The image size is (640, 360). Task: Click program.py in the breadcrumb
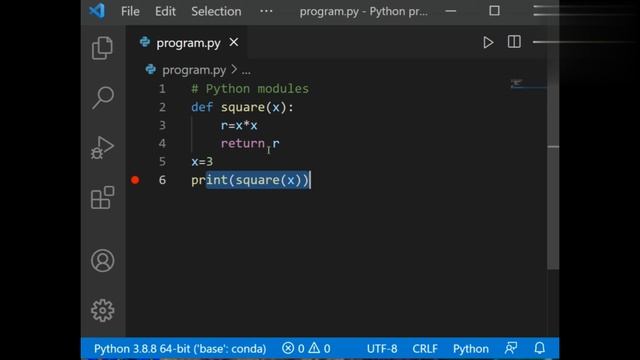coord(194,70)
